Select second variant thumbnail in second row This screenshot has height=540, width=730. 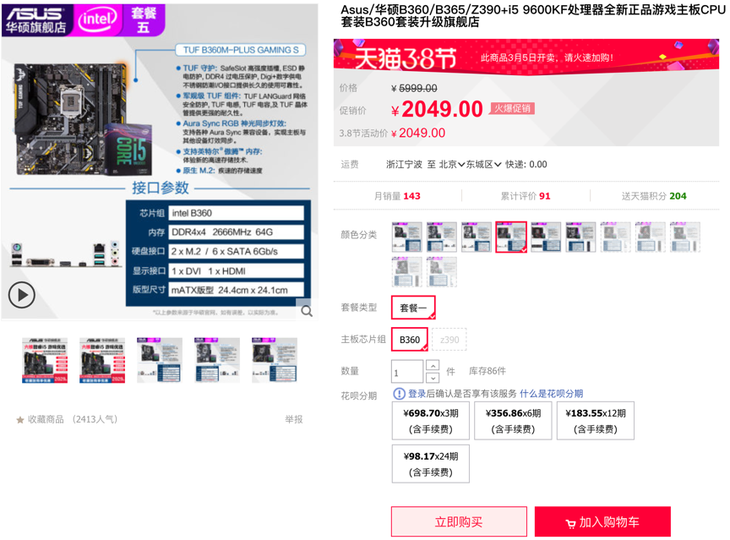click(x=441, y=271)
